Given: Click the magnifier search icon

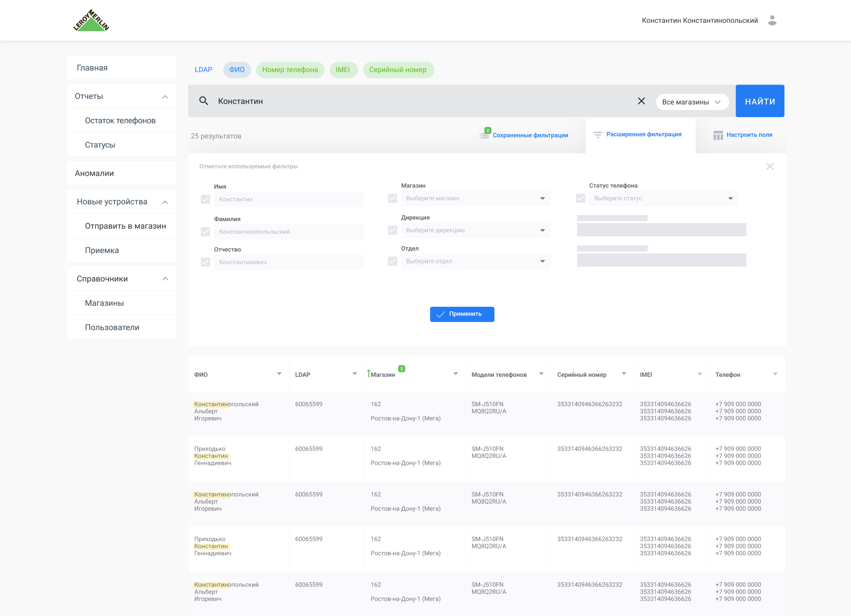Looking at the screenshot, I should tap(203, 101).
